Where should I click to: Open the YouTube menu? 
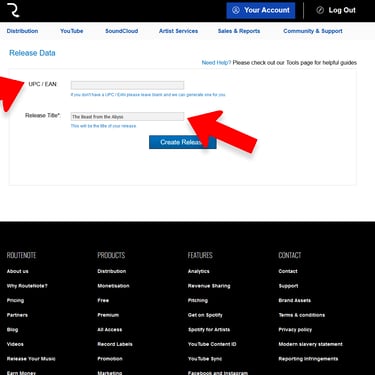pyautogui.click(x=72, y=31)
